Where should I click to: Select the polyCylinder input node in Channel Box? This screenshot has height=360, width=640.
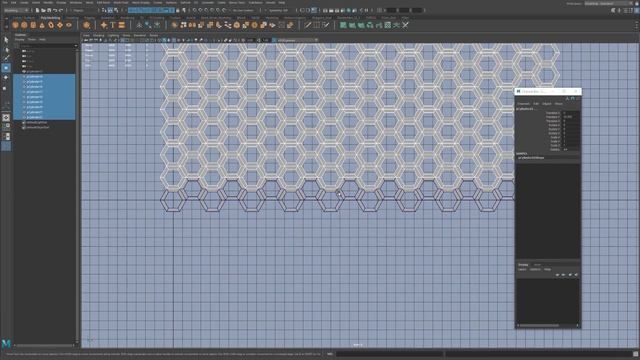point(531,158)
